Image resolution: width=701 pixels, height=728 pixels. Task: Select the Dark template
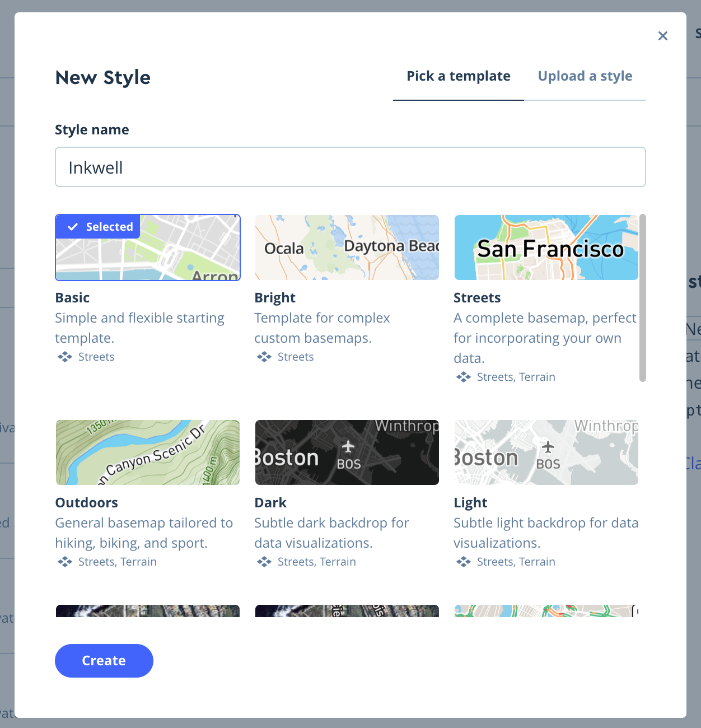point(347,452)
